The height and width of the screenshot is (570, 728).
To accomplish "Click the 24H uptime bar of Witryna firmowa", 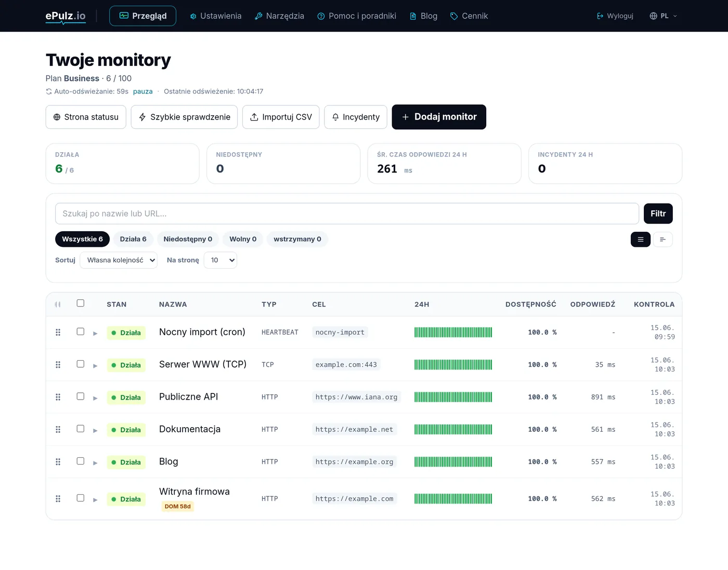I will [x=453, y=499].
